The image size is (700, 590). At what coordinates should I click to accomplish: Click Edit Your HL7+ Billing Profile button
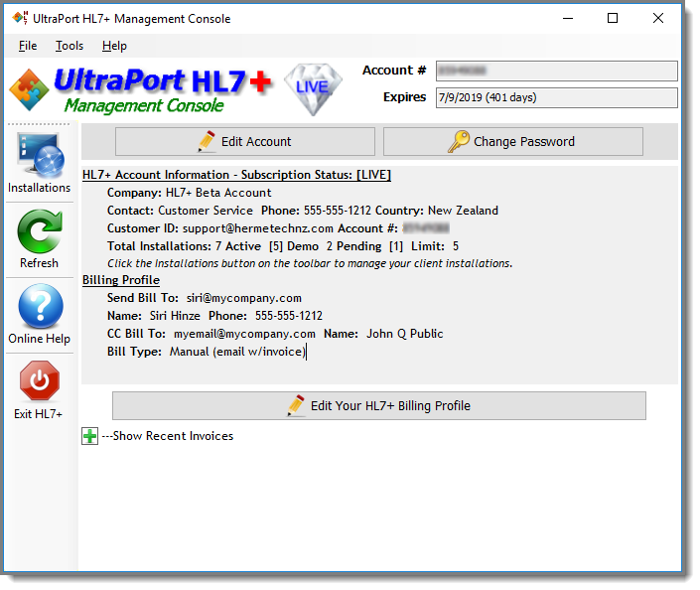(x=379, y=405)
